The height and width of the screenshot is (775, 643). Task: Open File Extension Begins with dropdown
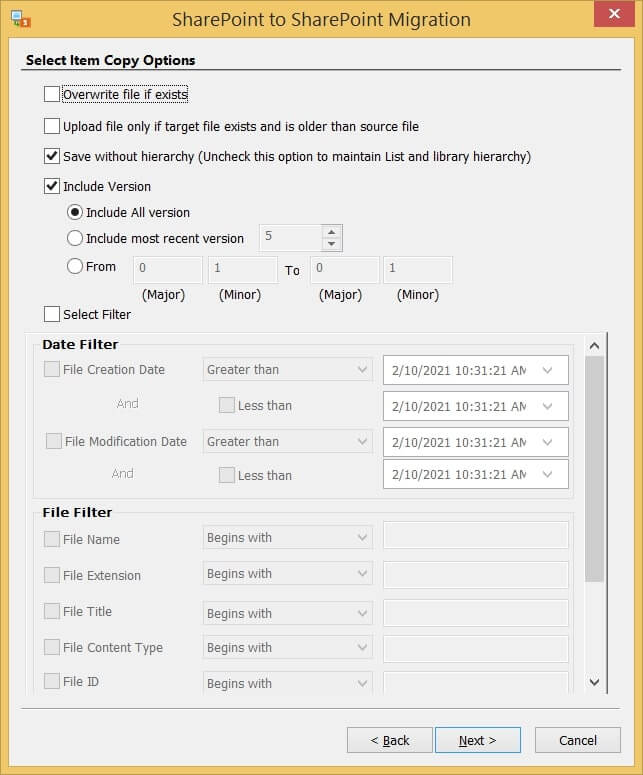click(x=288, y=573)
